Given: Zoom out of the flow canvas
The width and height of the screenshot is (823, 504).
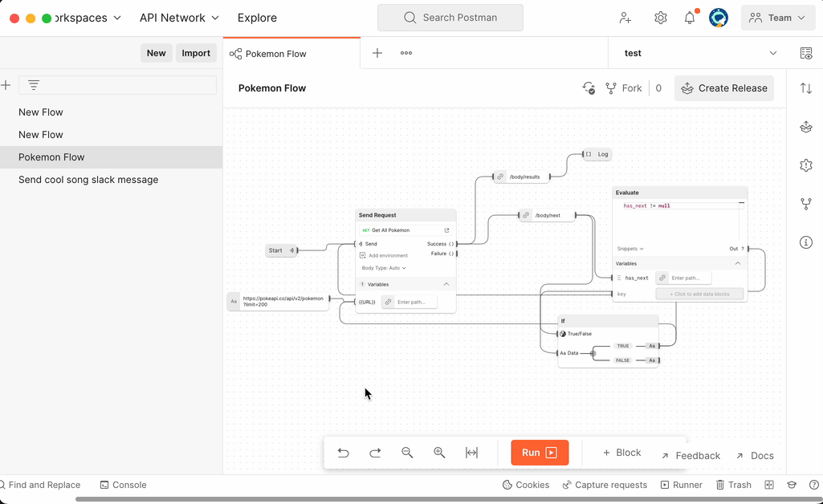Looking at the screenshot, I should (407, 453).
